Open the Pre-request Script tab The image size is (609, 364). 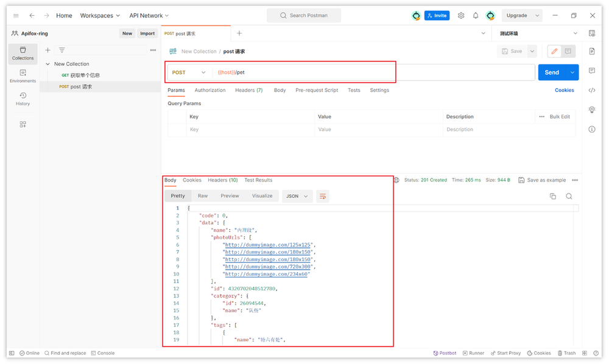click(x=317, y=90)
